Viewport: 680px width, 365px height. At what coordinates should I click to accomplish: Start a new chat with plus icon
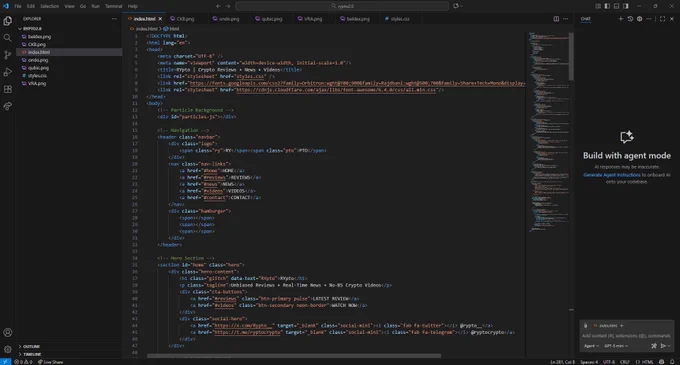coord(621,19)
